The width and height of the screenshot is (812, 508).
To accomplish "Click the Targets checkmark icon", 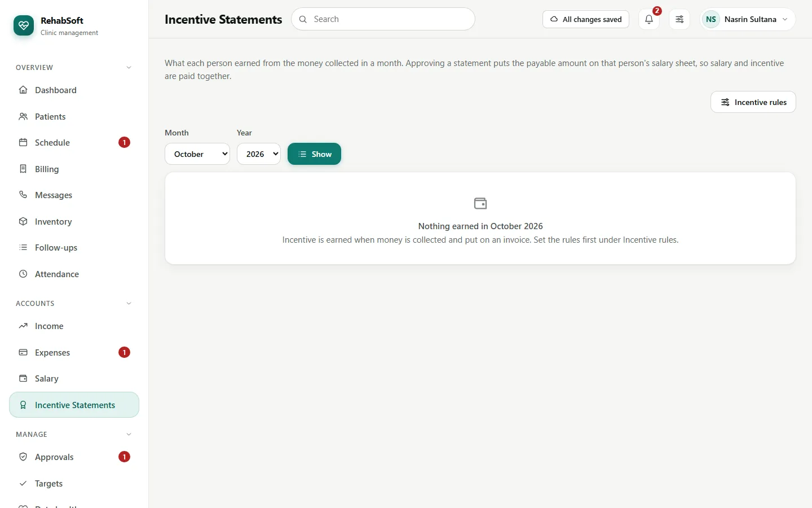I will (x=23, y=483).
